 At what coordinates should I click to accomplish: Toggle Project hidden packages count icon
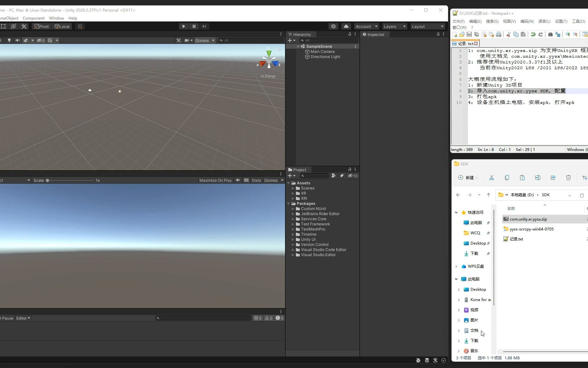click(353, 176)
